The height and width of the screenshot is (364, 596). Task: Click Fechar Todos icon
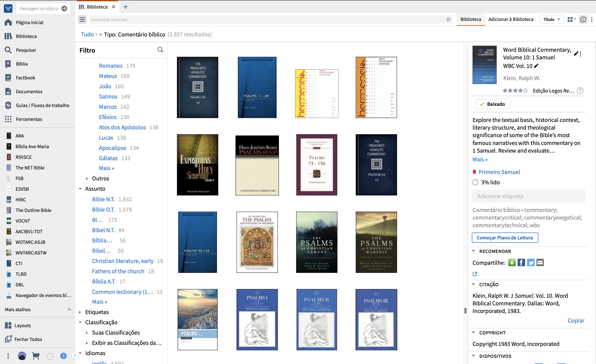coord(9,339)
